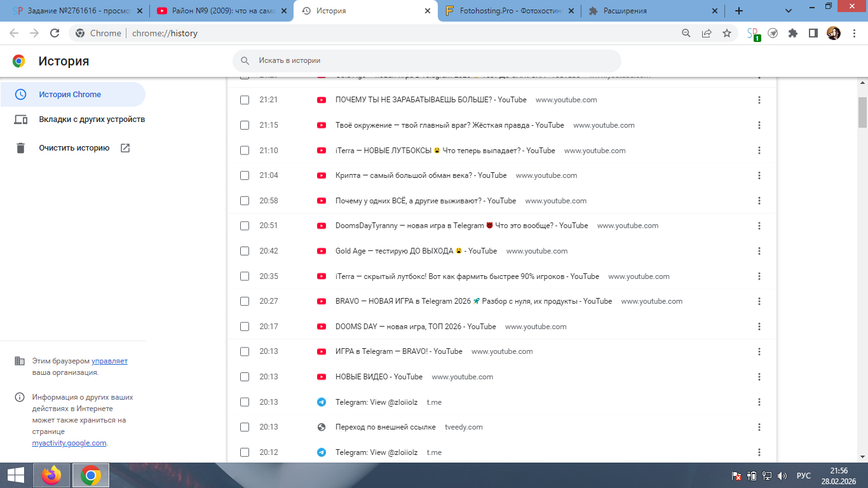Launch Firefox from the taskbar
This screenshot has height=488, width=868.
point(51,475)
